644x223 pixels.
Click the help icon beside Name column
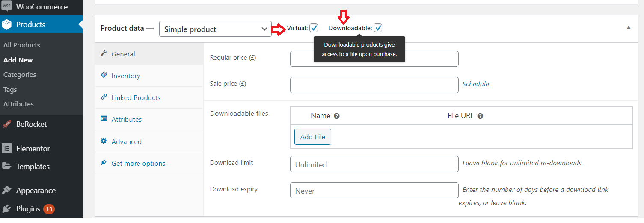tap(337, 116)
